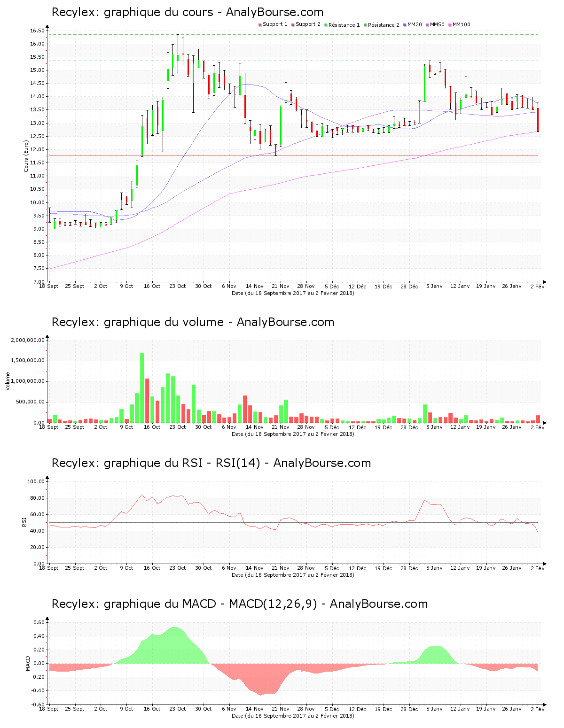The width and height of the screenshot is (564, 728).
Task: Click the 80.00 RSI axis value
Action: pyautogui.click(x=38, y=498)
